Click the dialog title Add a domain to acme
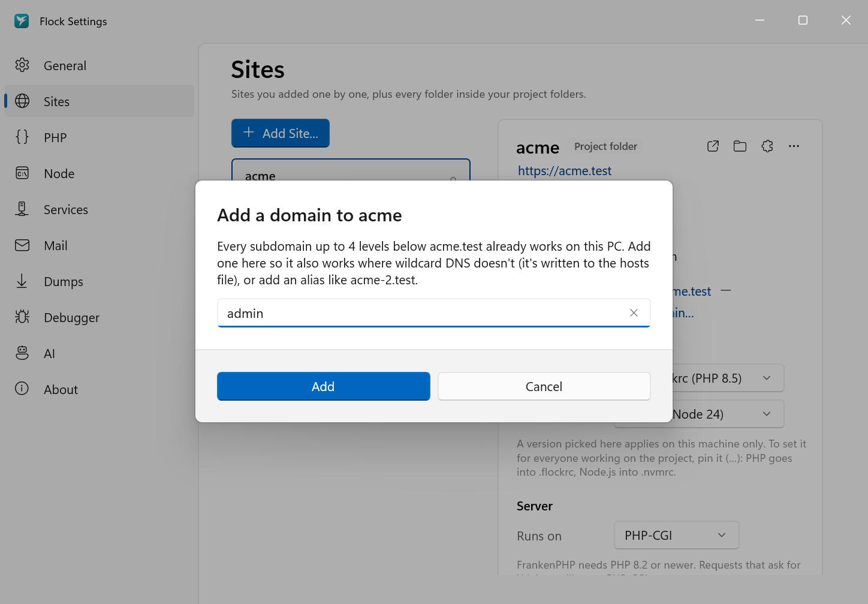This screenshot has width=868, height=604. point(309,215)
